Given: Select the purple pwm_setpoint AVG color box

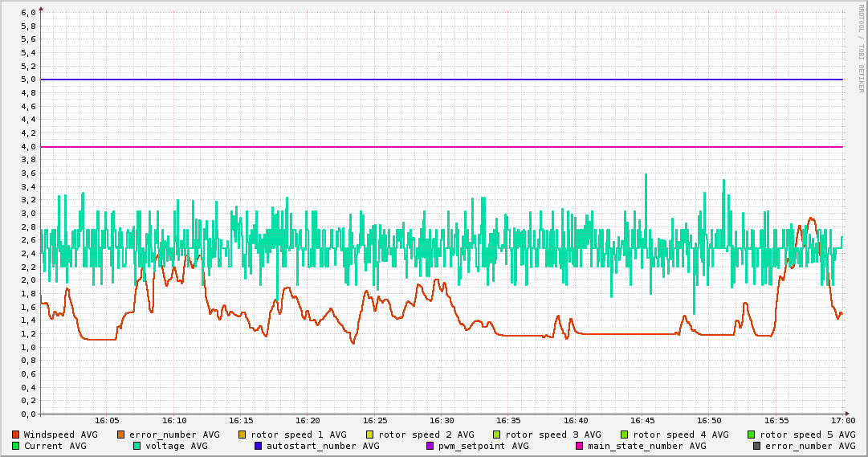Looking at the screenshot, I should tap(430, 446).
